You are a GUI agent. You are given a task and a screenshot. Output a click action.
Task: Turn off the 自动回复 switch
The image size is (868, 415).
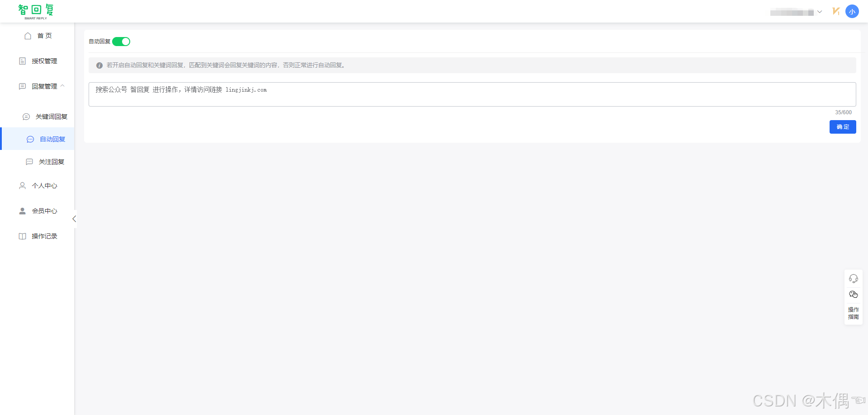tap(121, 42)
